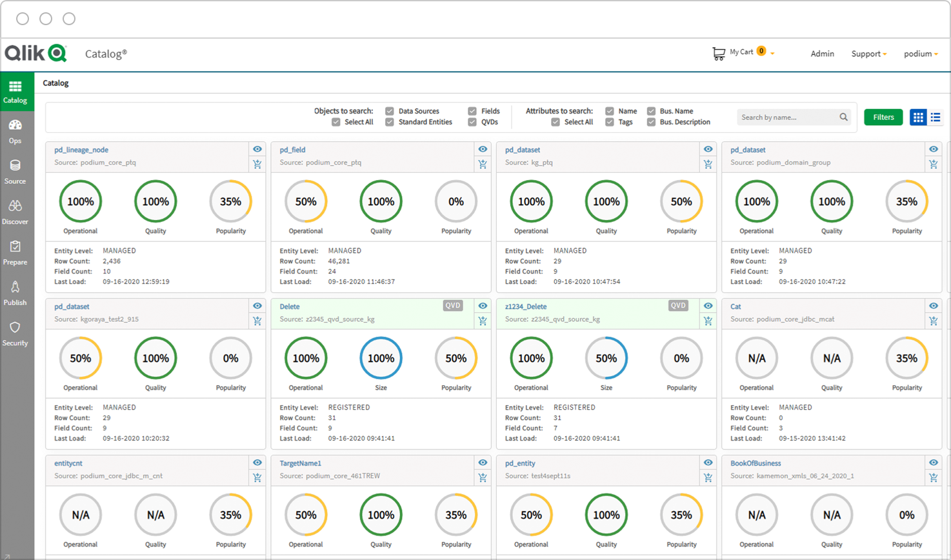Go to Source in sidebar
This screenshot has height=560, width=951.
pos(15,172)
